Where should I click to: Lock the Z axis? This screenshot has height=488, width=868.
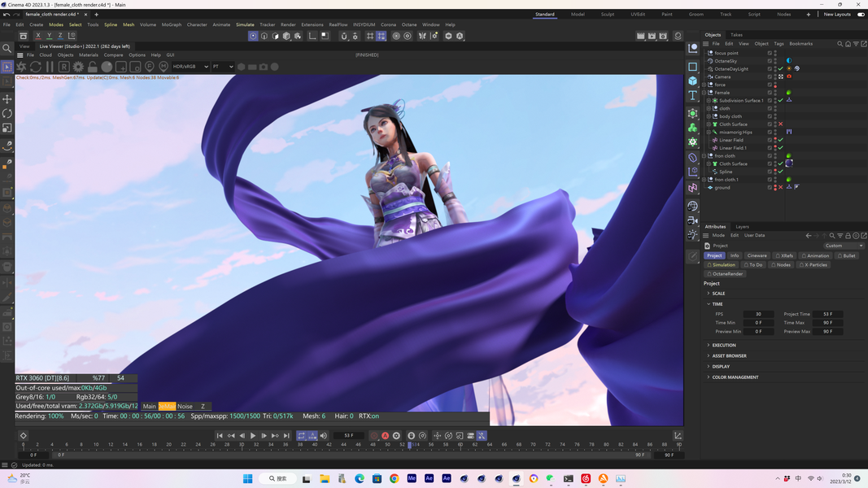tap(59, 36)
